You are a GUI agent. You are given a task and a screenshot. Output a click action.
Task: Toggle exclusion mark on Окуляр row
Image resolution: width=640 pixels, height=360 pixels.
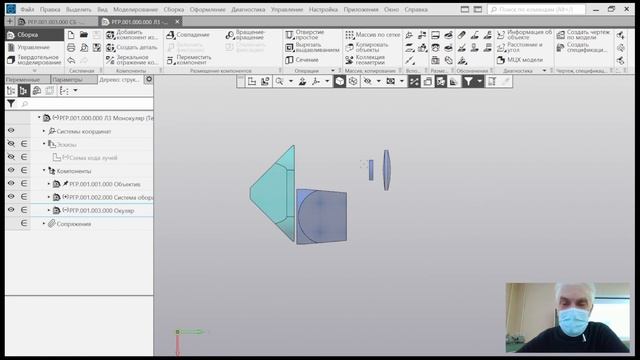pyautogui.click(x=24, y=210)
